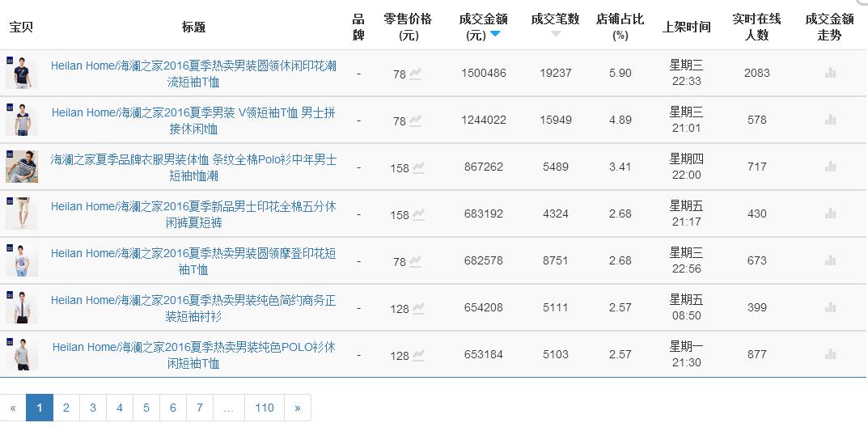
Task: Click the 宝贝 column header
Action: pos(21,27)
